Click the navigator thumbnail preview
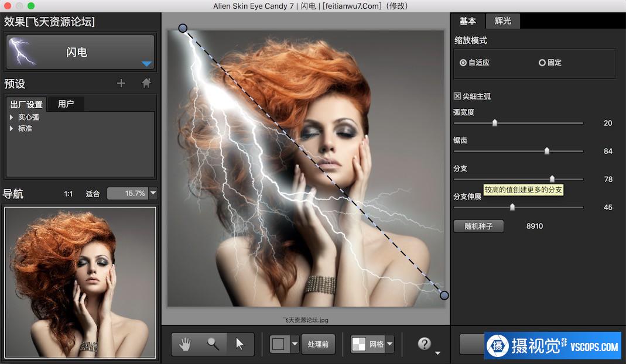626x364 pixels. 80,282
